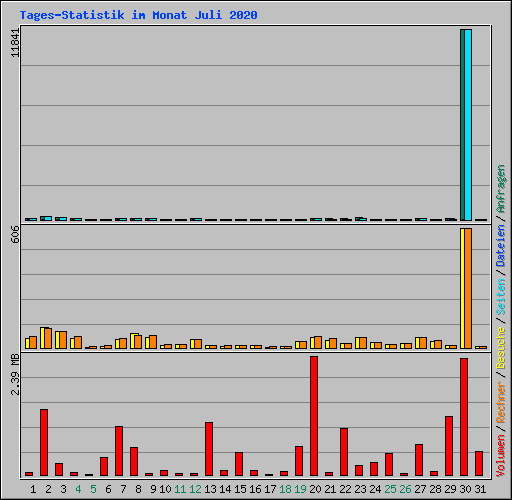
Task: Click the red volume bar above day 30
Action: (464, 417)
